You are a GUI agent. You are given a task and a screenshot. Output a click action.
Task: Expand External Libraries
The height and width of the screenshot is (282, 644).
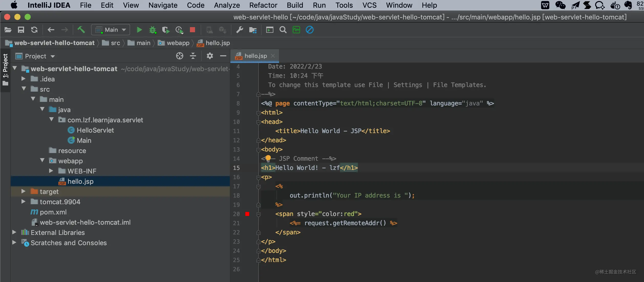pos(14,232)
